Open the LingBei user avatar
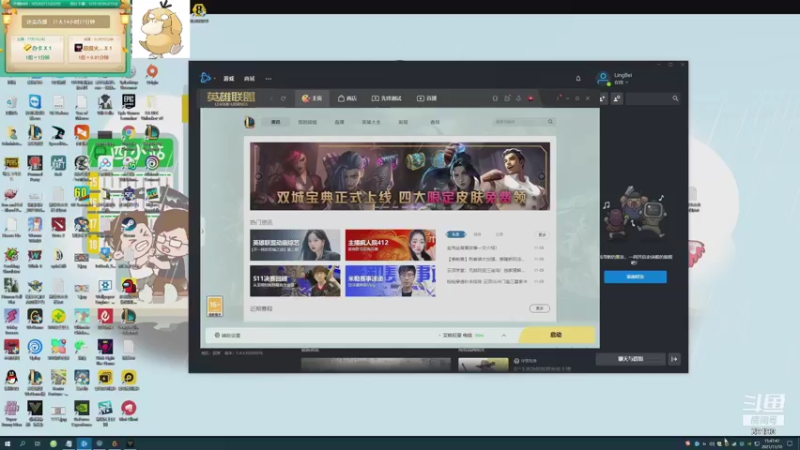 [603, 78]
